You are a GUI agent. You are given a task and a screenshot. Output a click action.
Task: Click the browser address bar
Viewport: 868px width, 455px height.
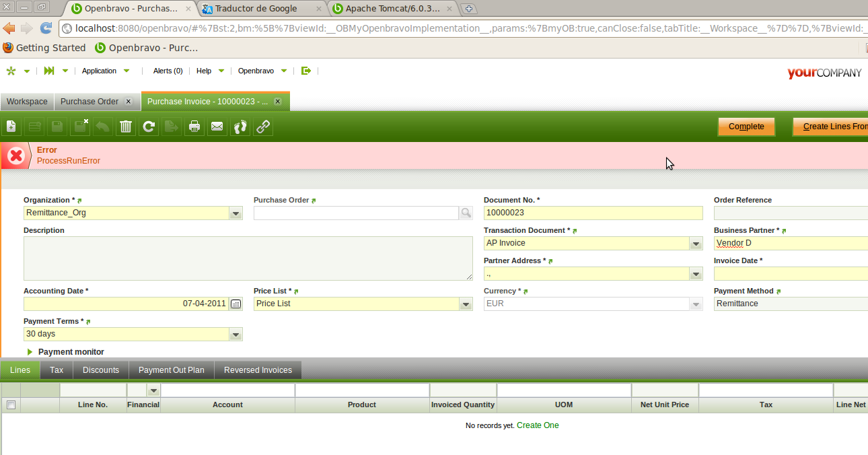[x=463, y=28]
